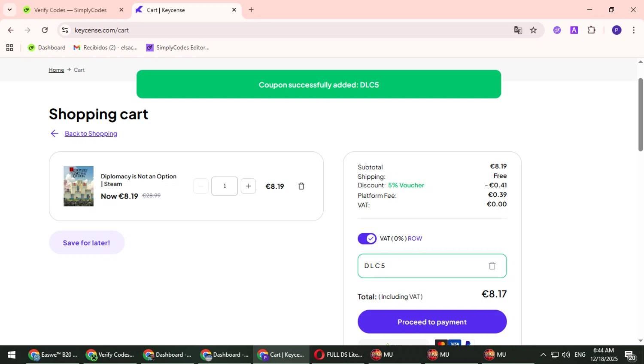Switch to Verify Codes — SimplyCodes tab
The height and width of the screenshot is (364, 644).
(x=70, y=10)
